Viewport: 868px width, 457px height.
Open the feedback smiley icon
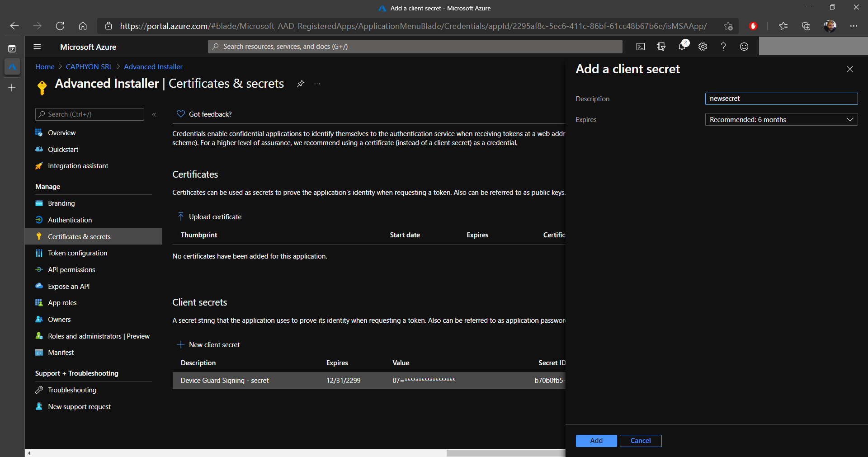744,47
